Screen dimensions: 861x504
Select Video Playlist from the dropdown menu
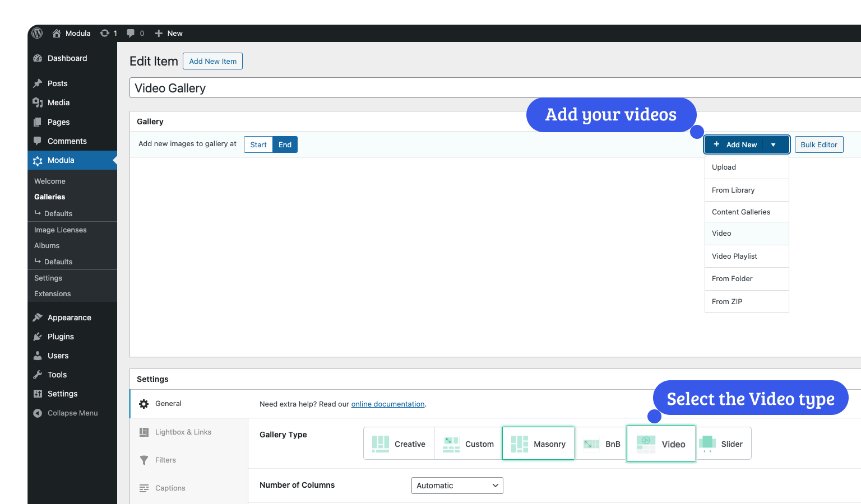[x=734, y=256]
